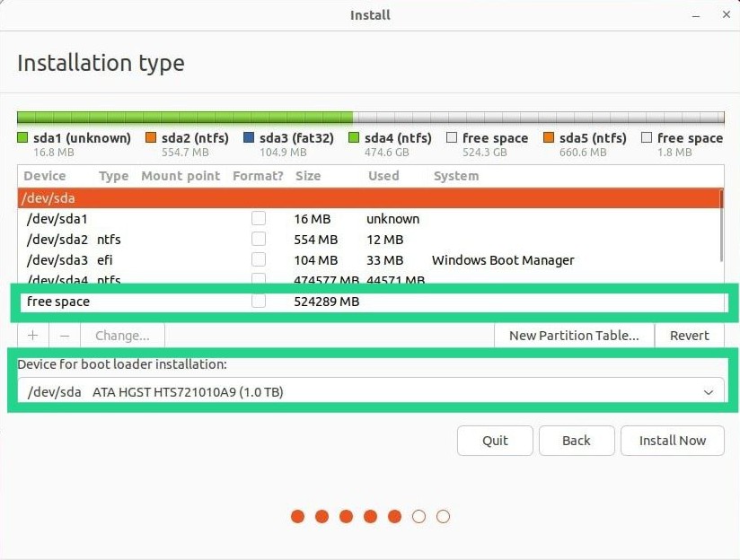Toggle format checkbox for /dev/sda3
The height and width of the screenshot is (560, 740).
[x=259, y=260]
